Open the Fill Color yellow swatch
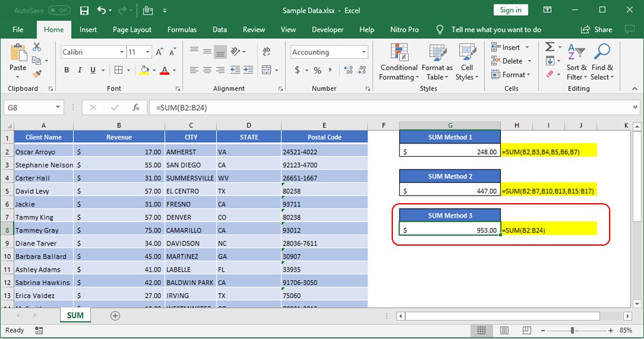Viewport: 644px width, 339px height. pyautogui.click(x=144, y=70)
